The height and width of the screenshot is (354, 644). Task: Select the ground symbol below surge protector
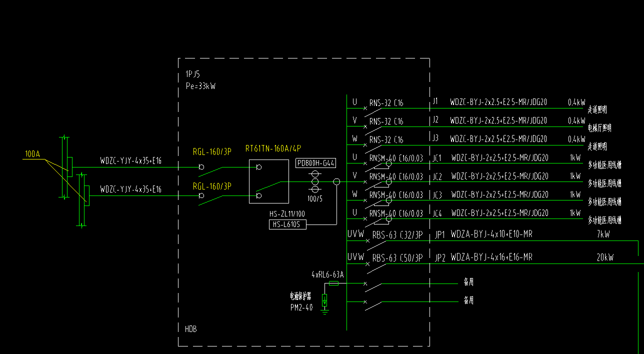click(x=325, y=311)
